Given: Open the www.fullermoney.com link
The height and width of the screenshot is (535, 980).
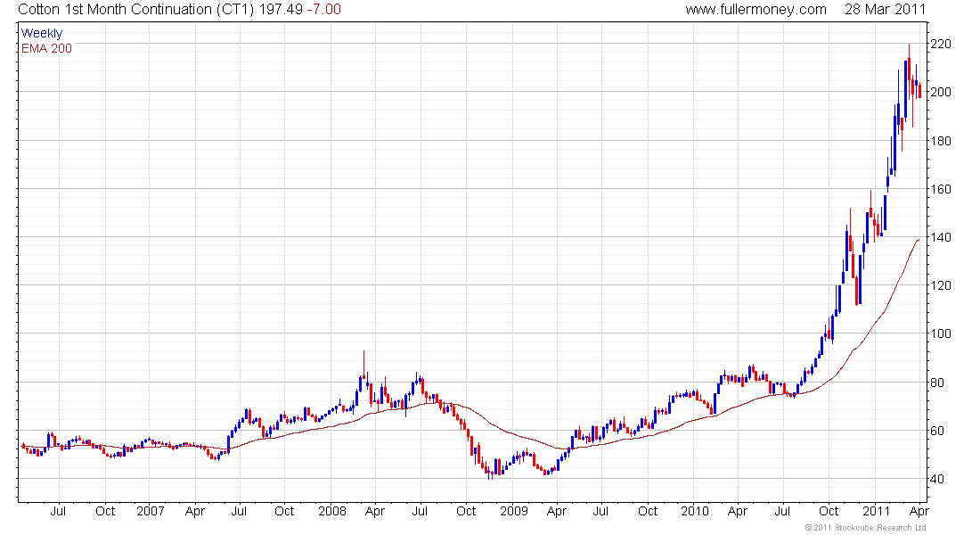Looking at the screenshot, I should click(755, 10).
